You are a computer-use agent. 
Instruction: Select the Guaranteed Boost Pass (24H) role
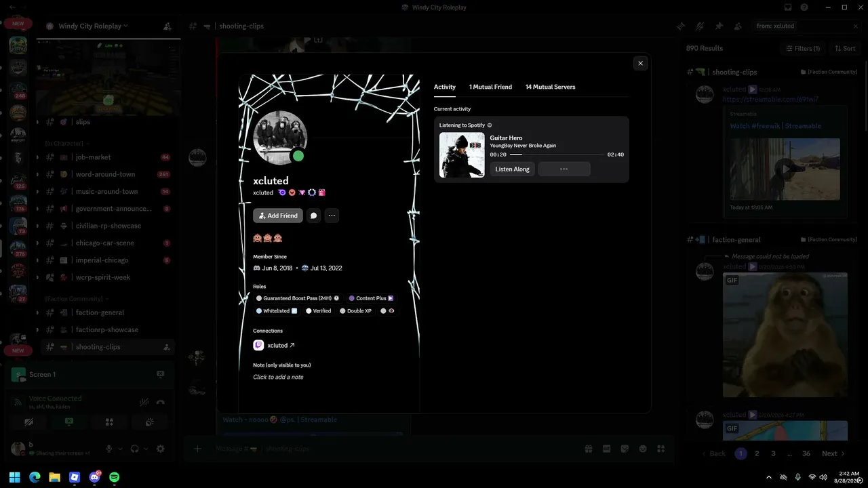pos(297,298)
